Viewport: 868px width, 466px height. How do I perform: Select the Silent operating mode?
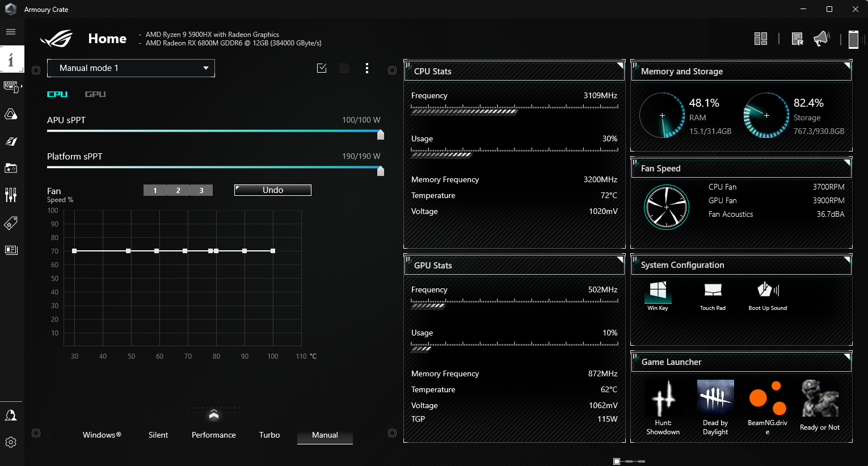[x=158, y=435]
